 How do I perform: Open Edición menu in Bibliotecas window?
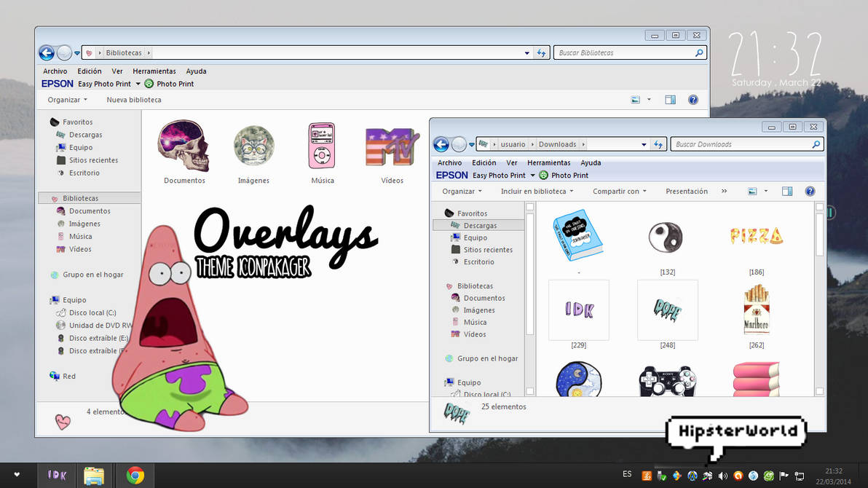click(x=89, y=71)
